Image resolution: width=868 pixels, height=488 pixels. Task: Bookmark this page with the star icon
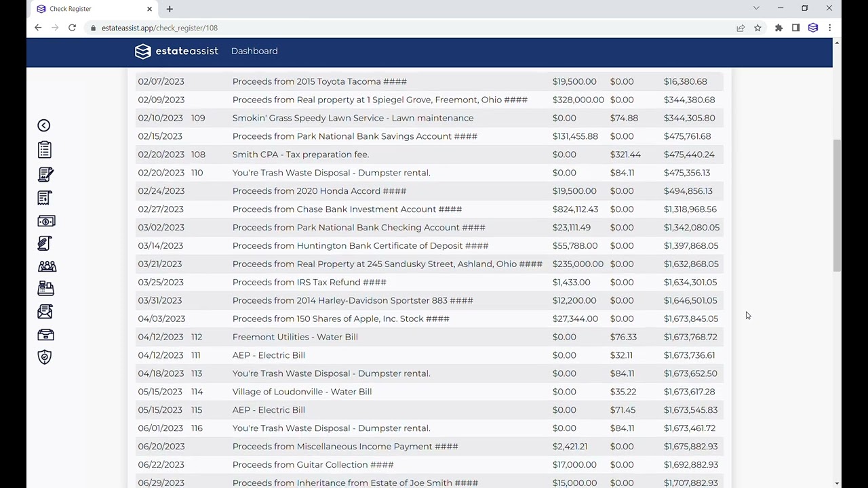pos(757,28)
